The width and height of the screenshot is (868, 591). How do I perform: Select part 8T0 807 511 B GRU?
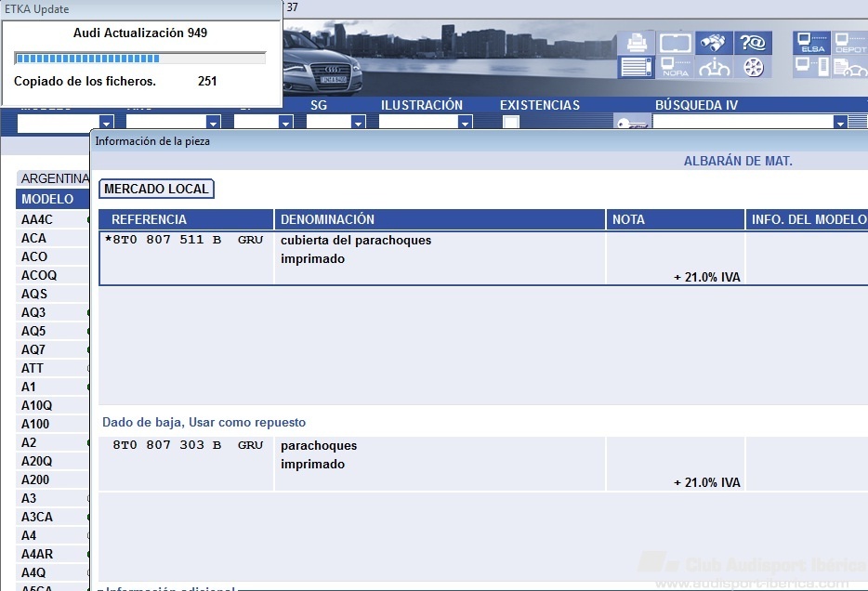click(x=184, y=240)
